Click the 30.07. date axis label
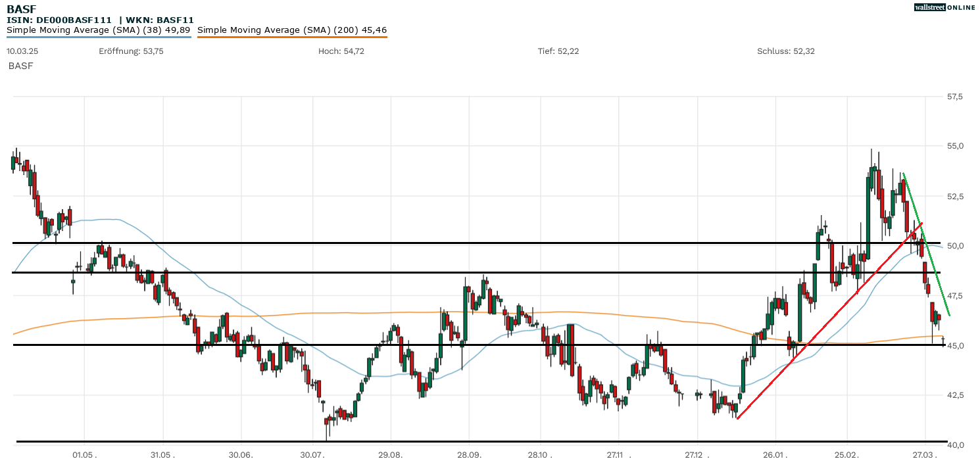The image size is (980, 459). click(312, 454)
